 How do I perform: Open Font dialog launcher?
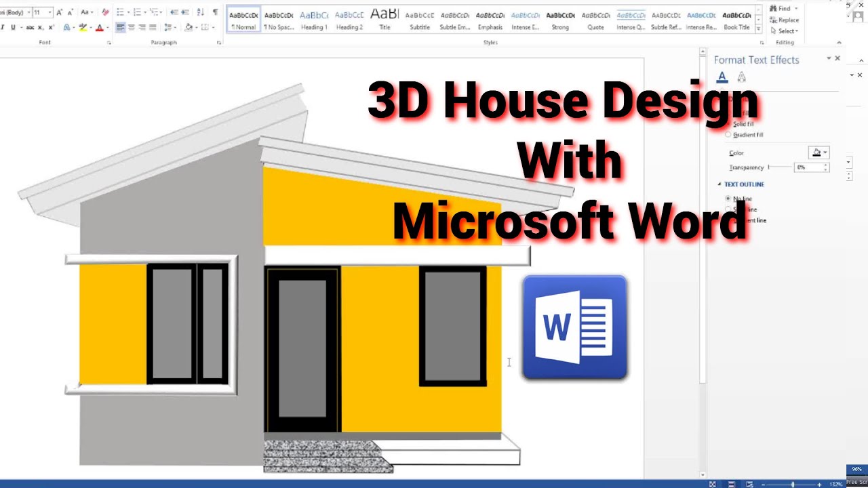pyautogui.click(x=109, y=43)
